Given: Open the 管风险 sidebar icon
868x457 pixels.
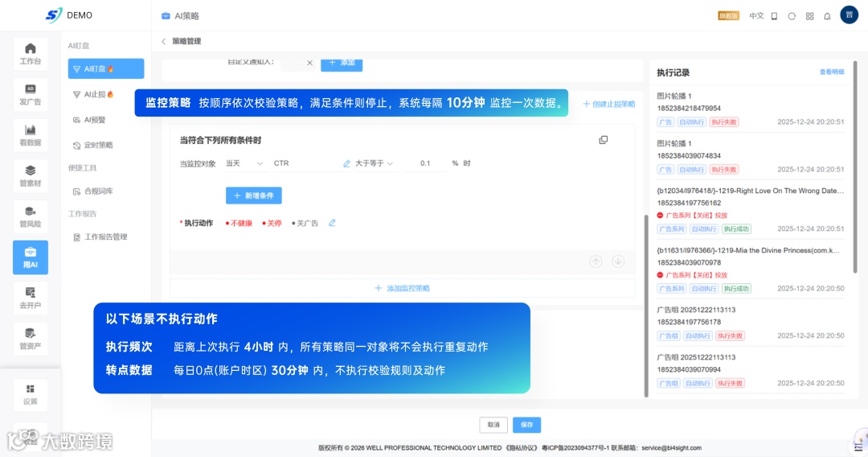Looking at the screenshot, I should [31, 216].
